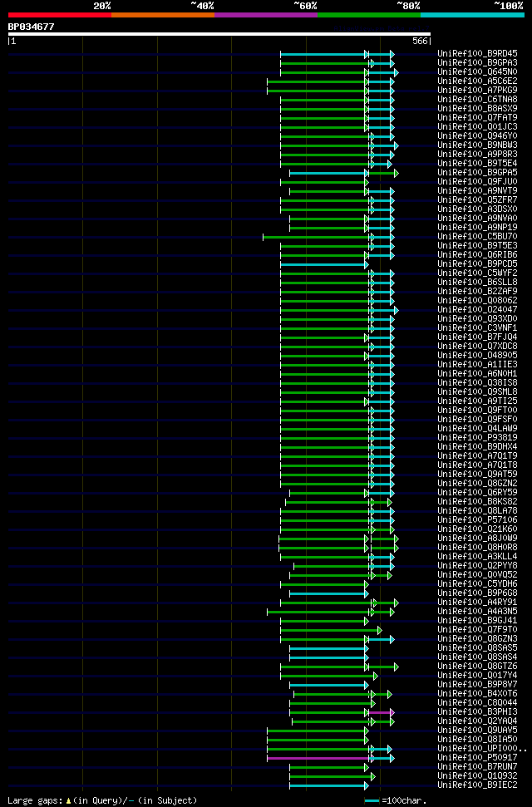
Task: Select the UniRef100_B7RUN7 label
Action: [x=477, y=767]
